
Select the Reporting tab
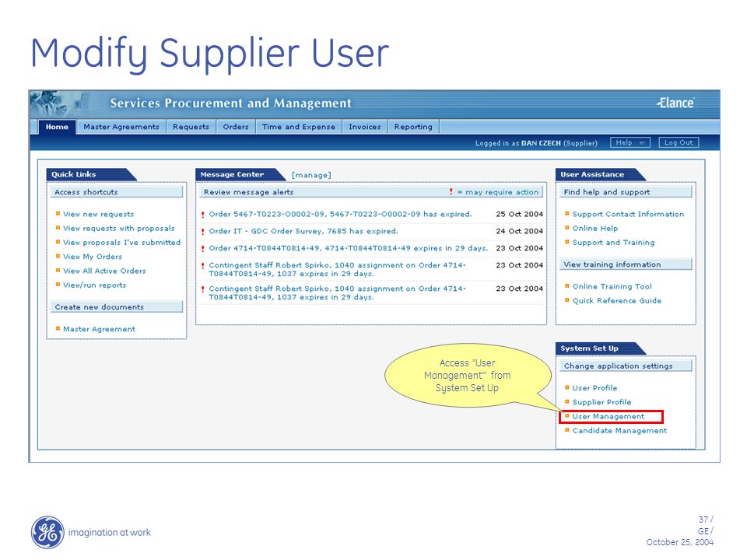413,127
